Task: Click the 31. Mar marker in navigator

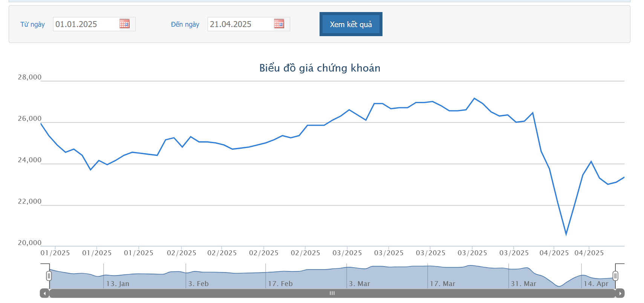Action: (x=523, y=284)
